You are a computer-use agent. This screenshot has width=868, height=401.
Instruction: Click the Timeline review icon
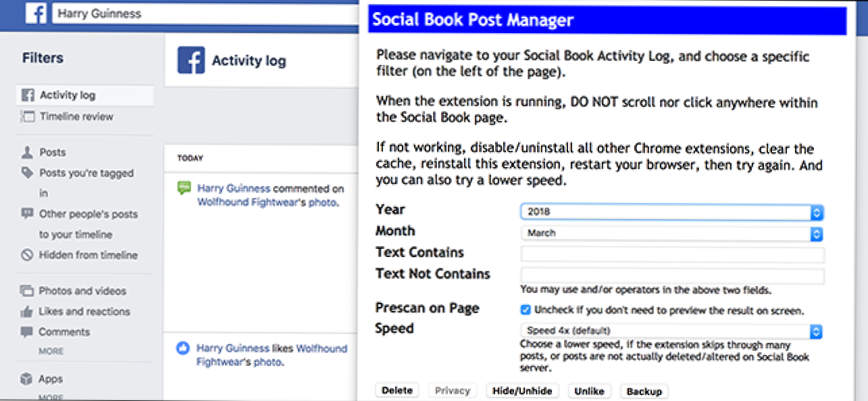coord(28,116)
